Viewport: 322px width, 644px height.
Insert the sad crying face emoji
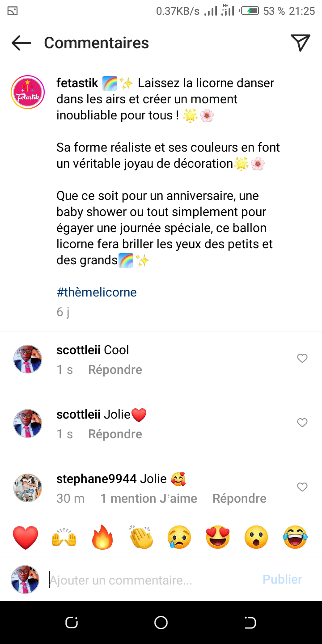click(x=179, y=537)
